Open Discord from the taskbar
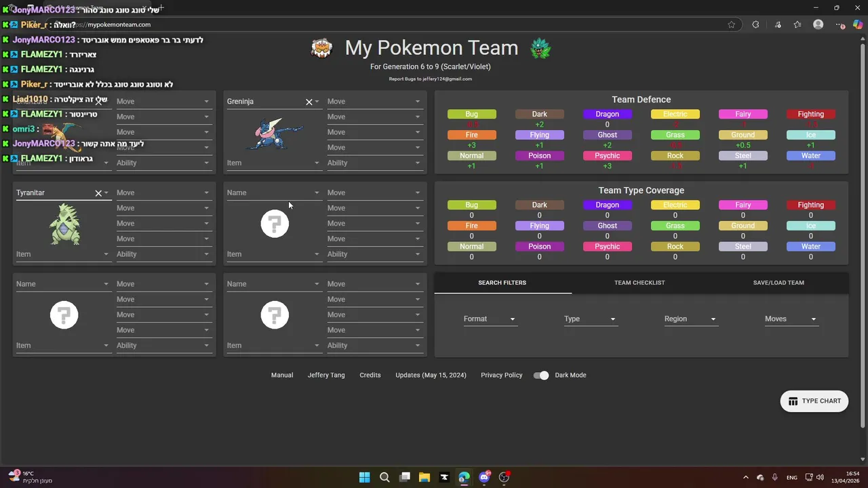This screenshot has width=868, height=488. click(484, 477)
